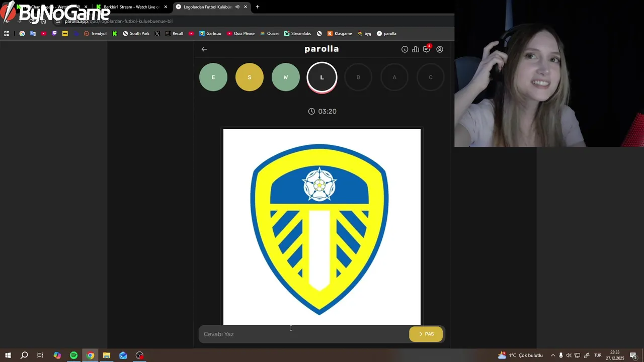Open a new browser tab

coord(258,7)
